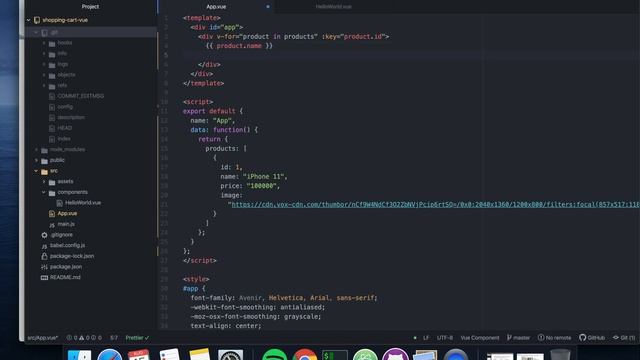Expand the public folder

click(36, 160)
